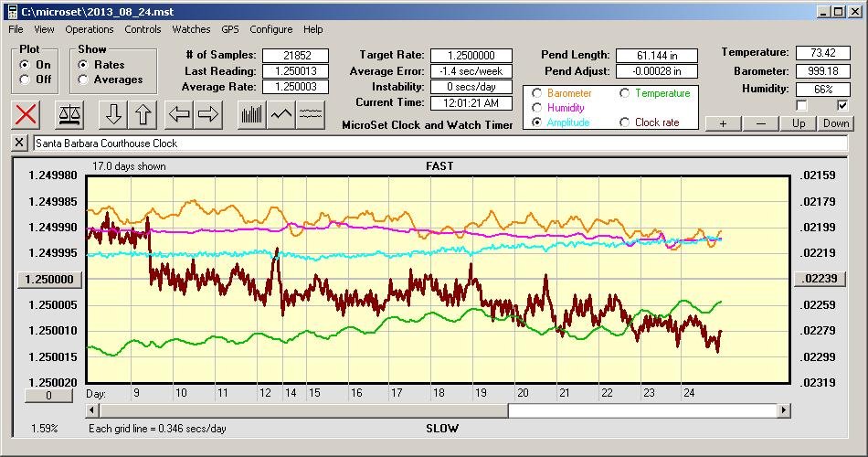
Task: Click the left arrow toolbar button
Action: click(x=179, y=114)
